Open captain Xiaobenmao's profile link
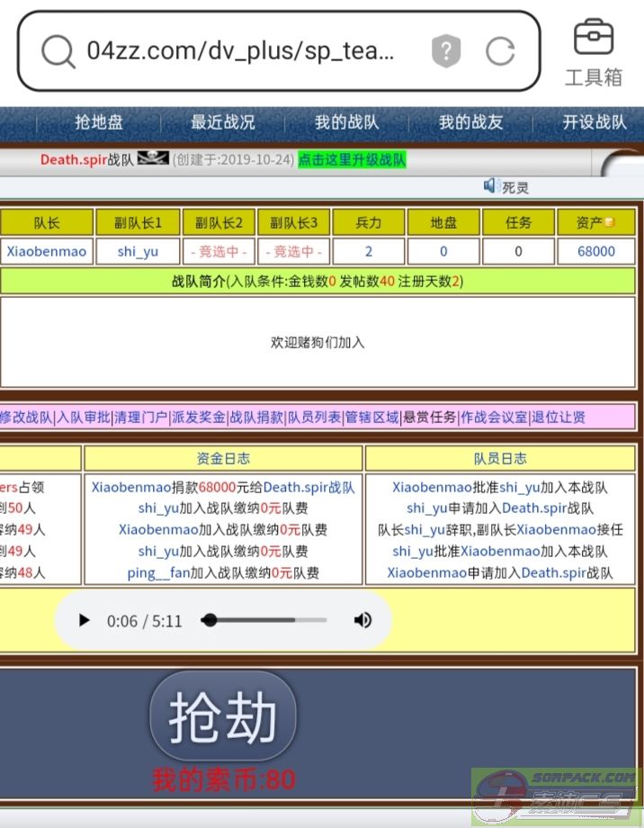The height and width of the screenshot is (828, 644). [x=47, y=251]
